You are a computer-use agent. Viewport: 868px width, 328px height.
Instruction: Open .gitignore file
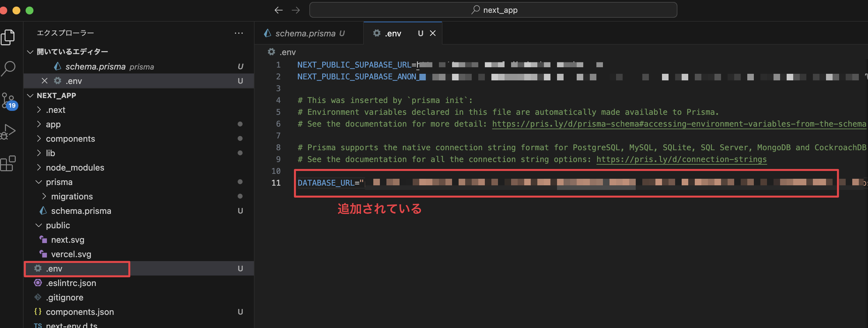click(x=139, y=298)
